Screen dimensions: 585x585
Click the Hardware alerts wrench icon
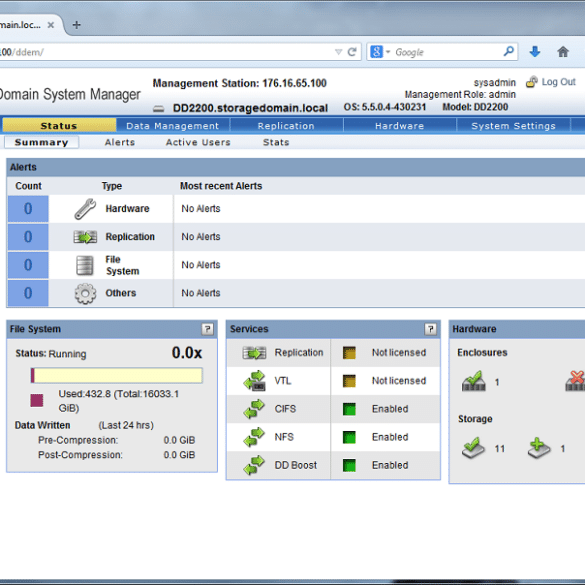pos(85,209)
